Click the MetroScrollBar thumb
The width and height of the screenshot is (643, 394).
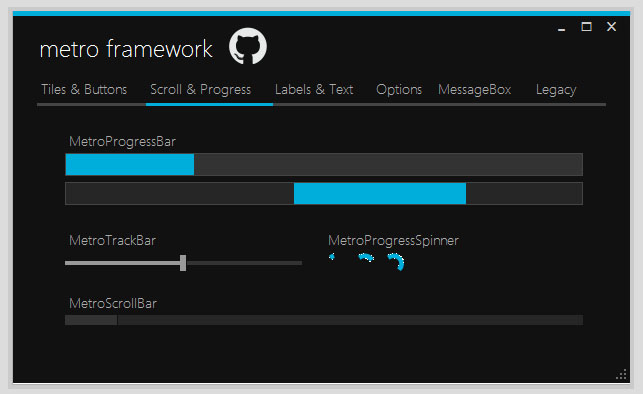[91, 320]
